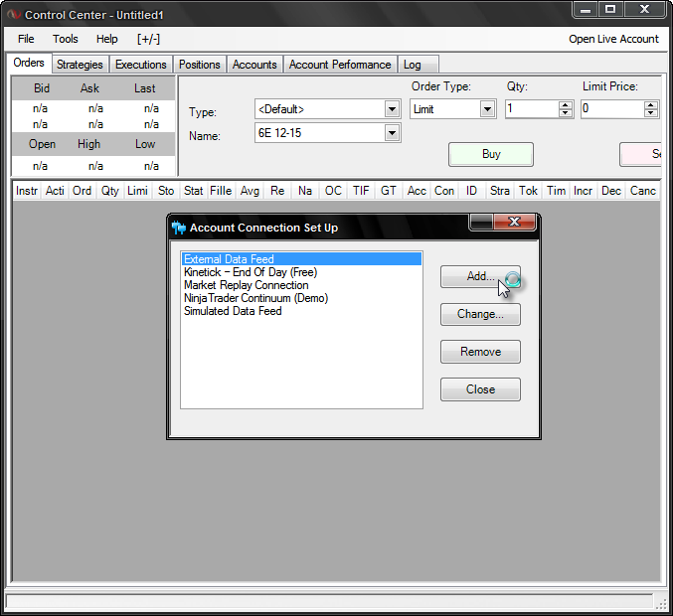Screen dimensions: 673x616
Task: Select NinjaTrader Continuum (Demo) entry
Action: click(255, 298)
